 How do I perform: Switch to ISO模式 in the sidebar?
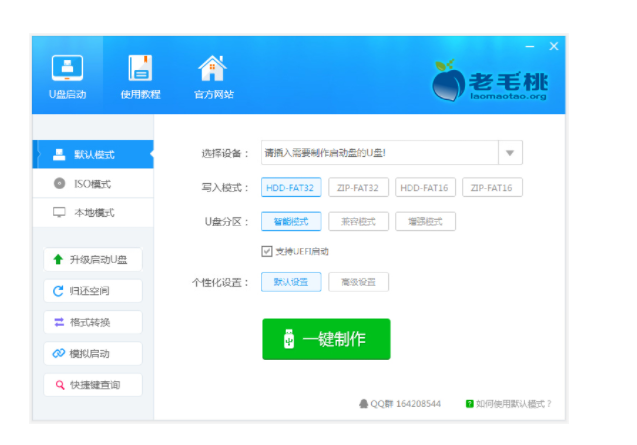[x=93, y=184]
